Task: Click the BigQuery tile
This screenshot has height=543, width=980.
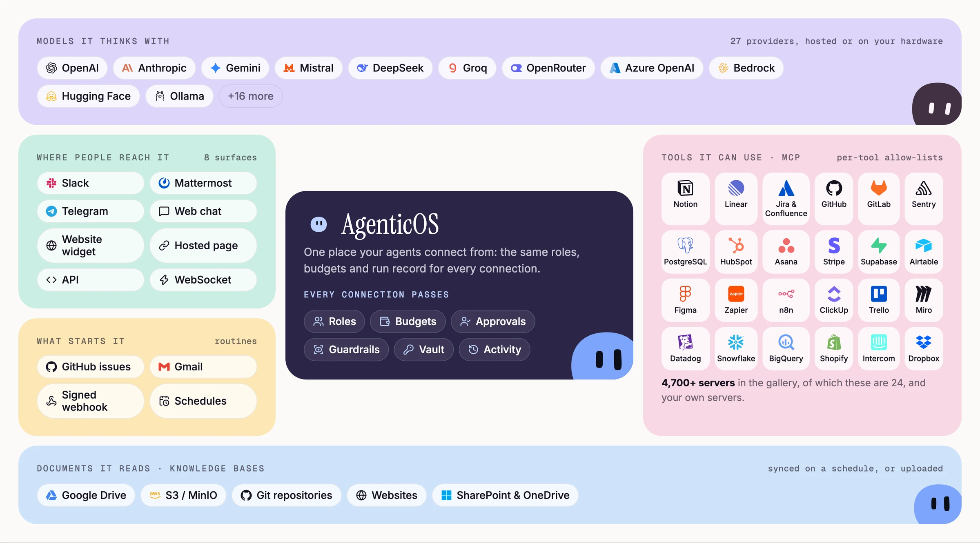Action: pyautogui.click(x=786, y=349)
